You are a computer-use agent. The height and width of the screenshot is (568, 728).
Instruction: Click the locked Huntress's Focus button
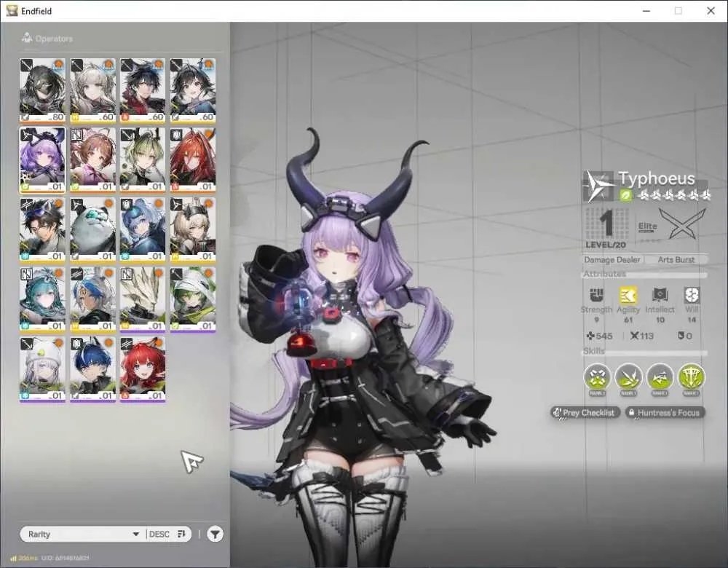[665, 412]
